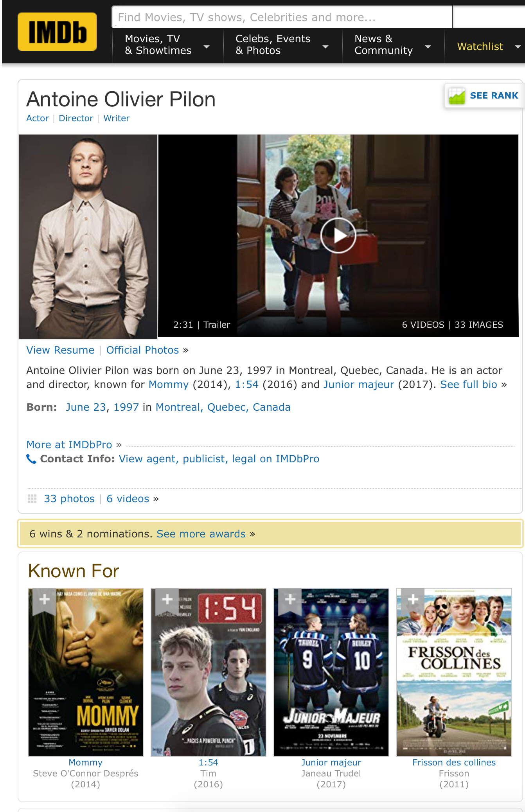525x812 pixels.
Task: Jump to the Writer section
Action: point(117,118)
